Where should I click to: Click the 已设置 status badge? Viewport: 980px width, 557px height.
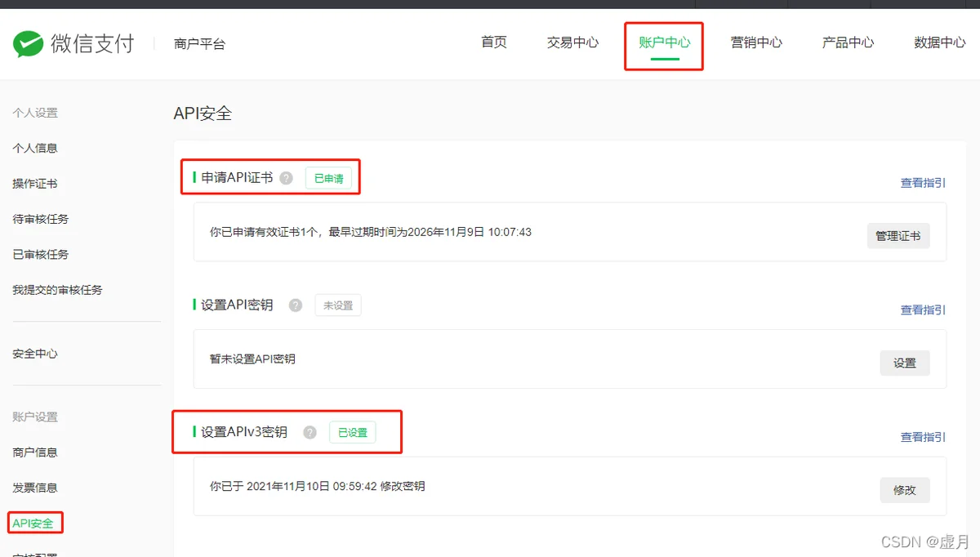point(353,432)
